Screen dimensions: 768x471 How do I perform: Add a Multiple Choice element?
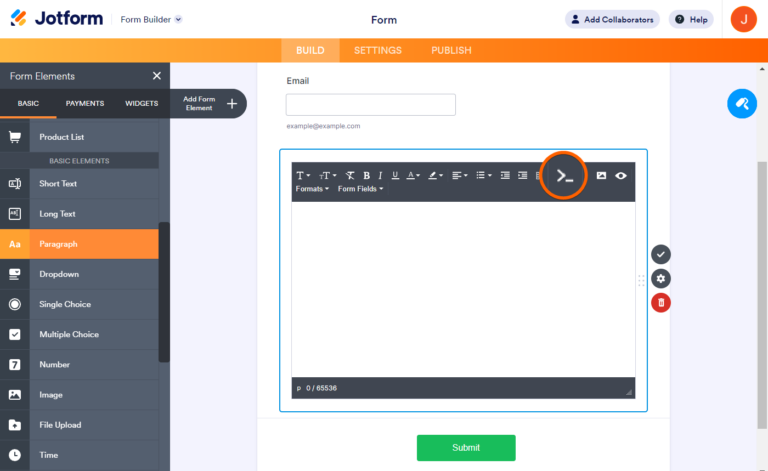point(79,334)
